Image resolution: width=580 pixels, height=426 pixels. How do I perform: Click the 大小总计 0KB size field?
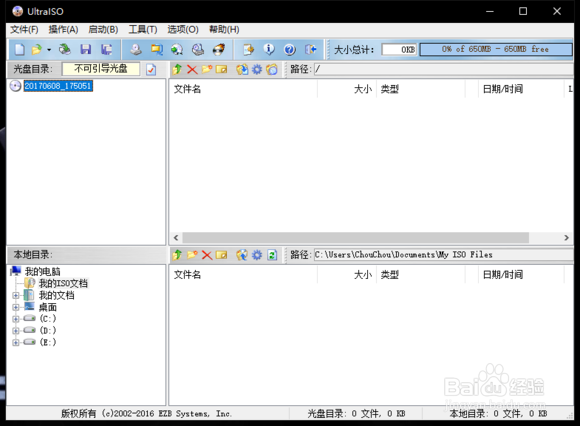[x=399, y=49]
